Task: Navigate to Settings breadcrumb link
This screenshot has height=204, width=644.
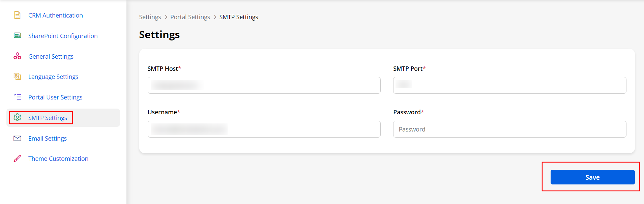Action: (150, 17)
